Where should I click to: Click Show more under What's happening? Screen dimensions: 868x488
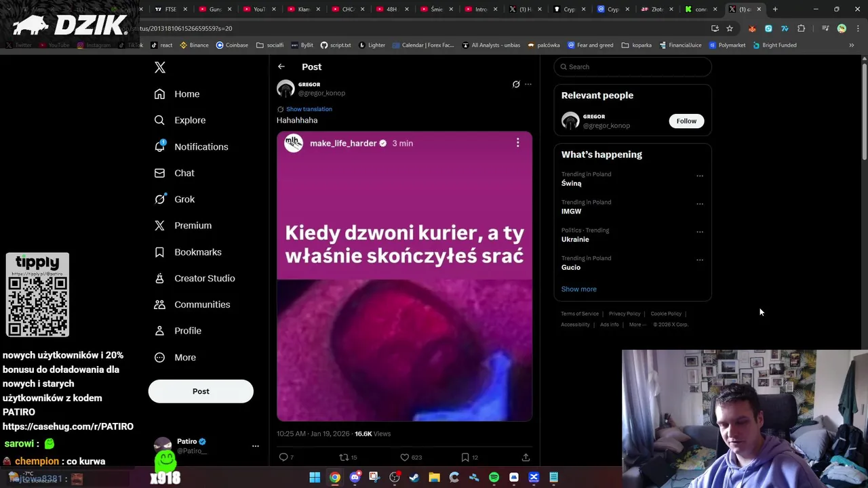[578, 289]
